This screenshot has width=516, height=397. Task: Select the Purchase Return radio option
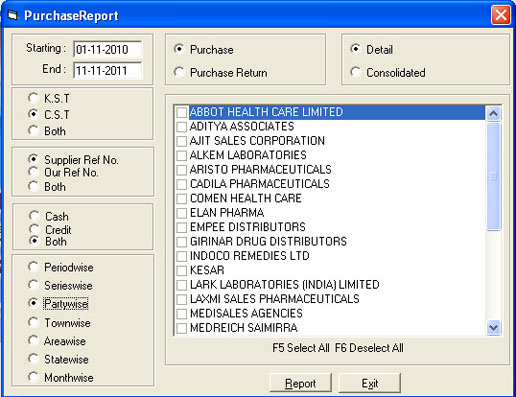(x=179, y=72)
